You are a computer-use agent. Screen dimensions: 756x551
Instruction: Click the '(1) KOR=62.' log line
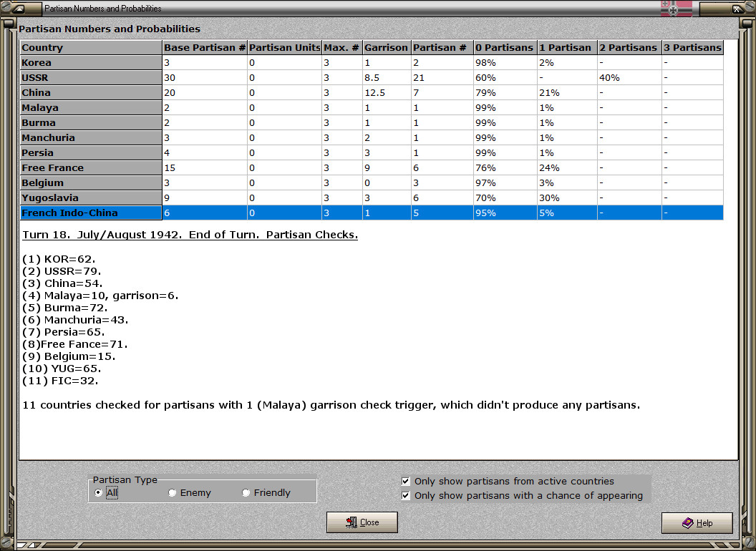59,259
